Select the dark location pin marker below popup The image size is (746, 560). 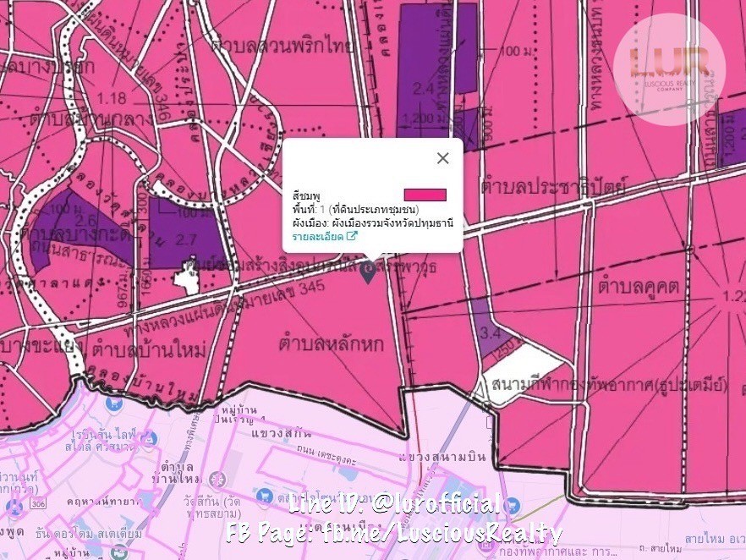click(369, 271)
